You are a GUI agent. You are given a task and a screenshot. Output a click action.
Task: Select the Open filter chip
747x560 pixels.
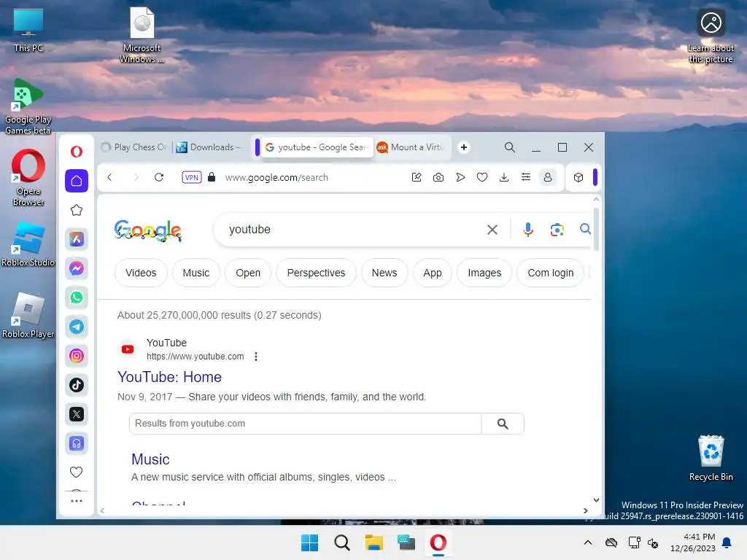tap(248, 273)
